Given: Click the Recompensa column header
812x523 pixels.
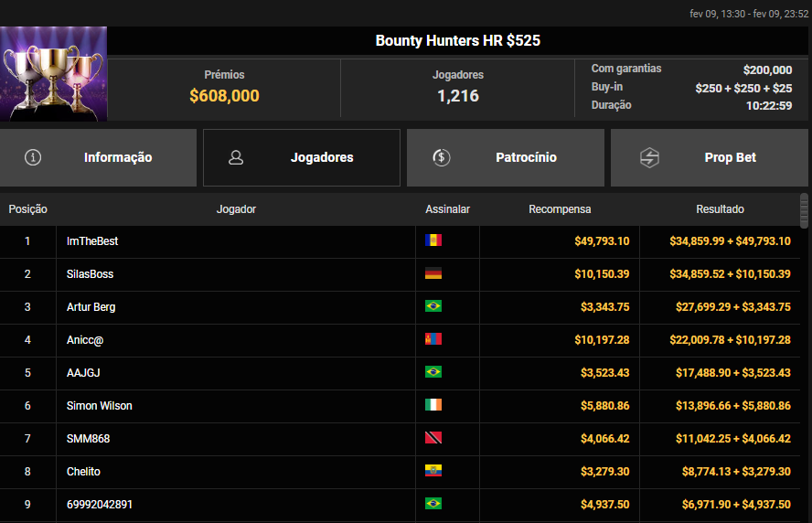Looking at the screenshot, I should click(x=560, y=209).
